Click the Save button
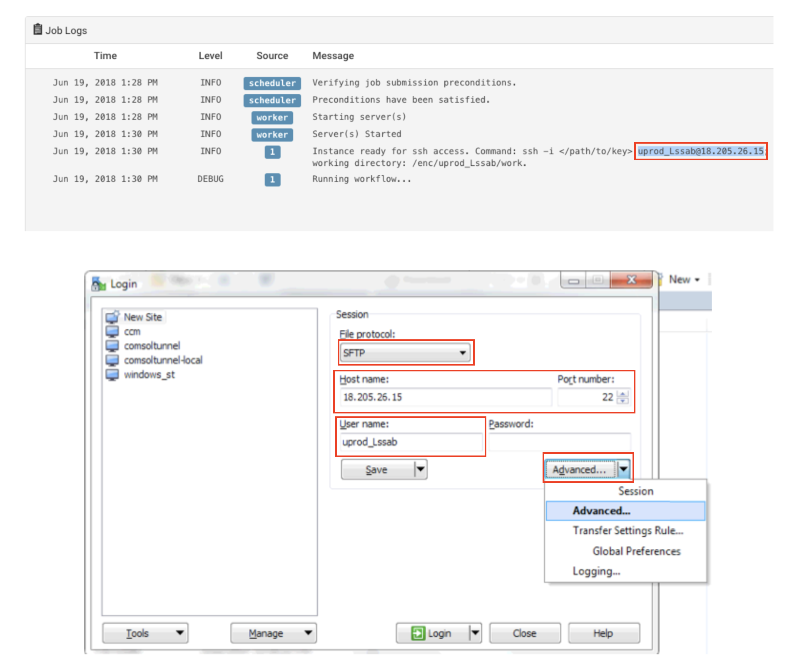The image size is (787, 672). [x=377, y=470]
